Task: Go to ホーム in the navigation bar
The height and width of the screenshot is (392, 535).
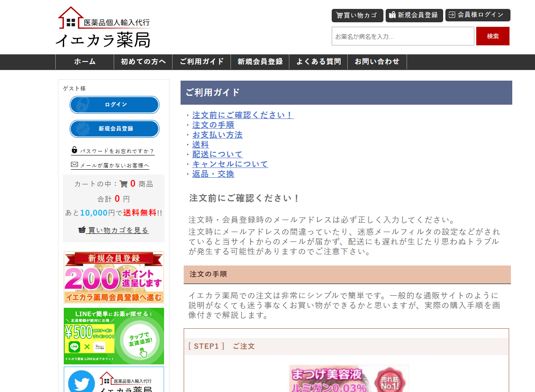Action: click(85, 62)
